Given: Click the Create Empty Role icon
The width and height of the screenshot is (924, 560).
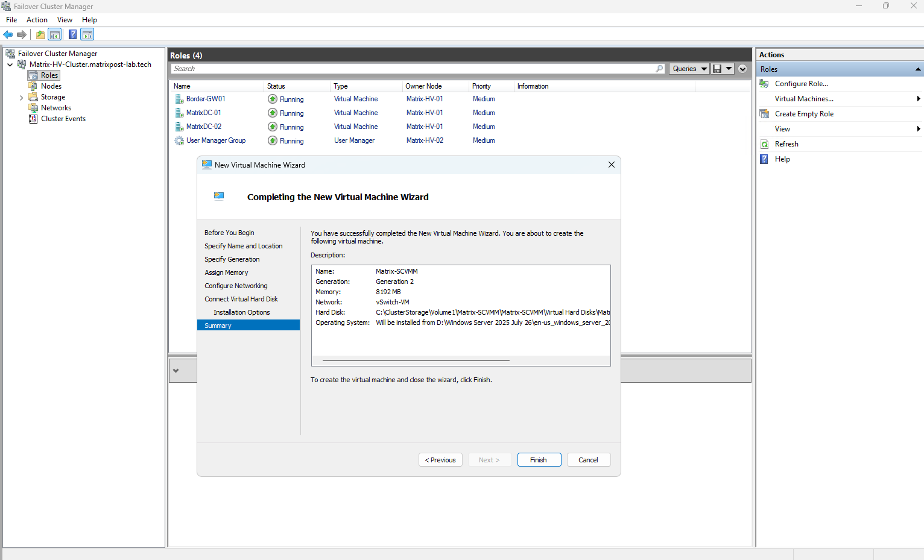Looking at the screenshot, I should (764, 114).
